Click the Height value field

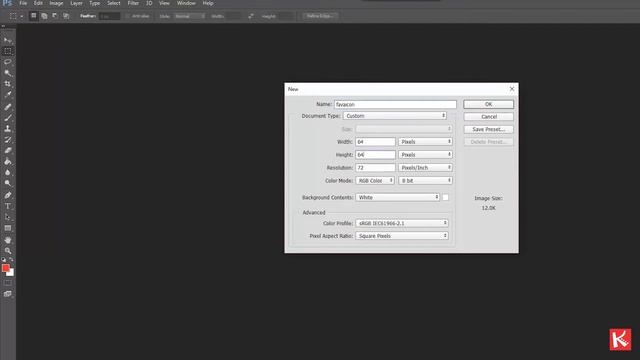[375, 155]
